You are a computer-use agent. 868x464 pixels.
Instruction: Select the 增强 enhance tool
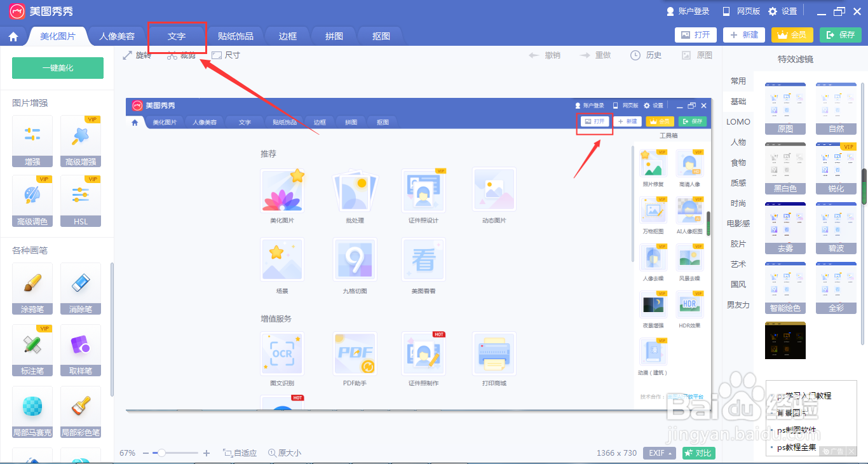(x=32, y=141)
